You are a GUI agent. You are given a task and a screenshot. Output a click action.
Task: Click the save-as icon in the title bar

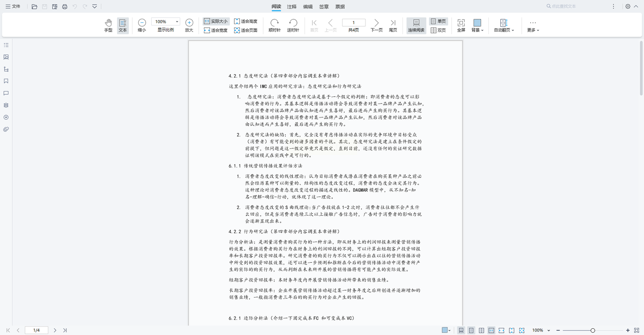pos(55,7)
